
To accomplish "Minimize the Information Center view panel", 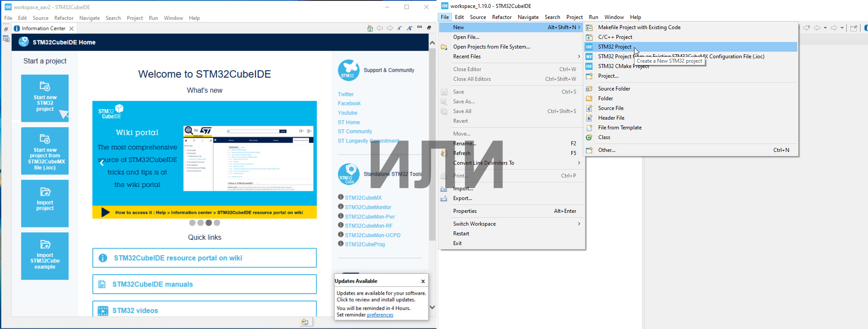I will coord(420,27).
